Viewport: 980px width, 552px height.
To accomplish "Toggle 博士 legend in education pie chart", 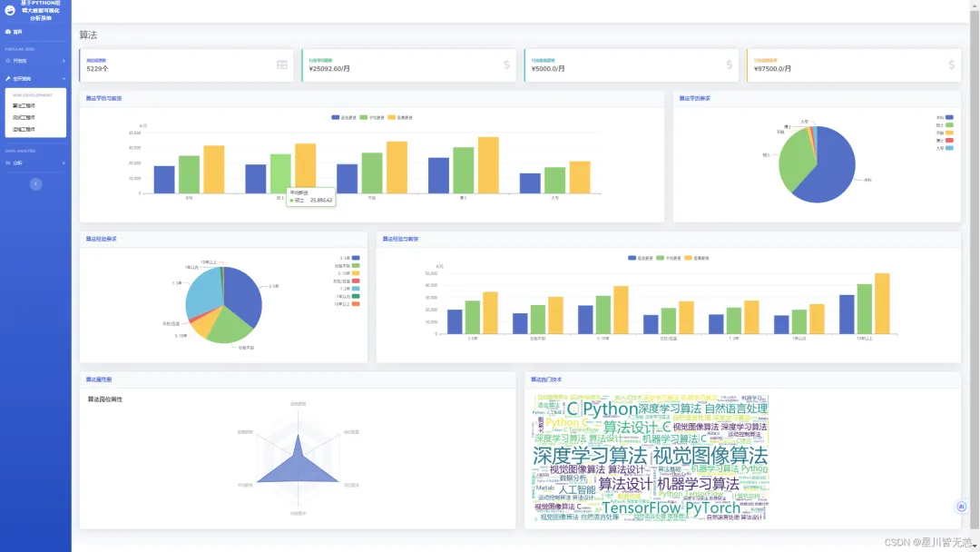I will coord(945,141).
